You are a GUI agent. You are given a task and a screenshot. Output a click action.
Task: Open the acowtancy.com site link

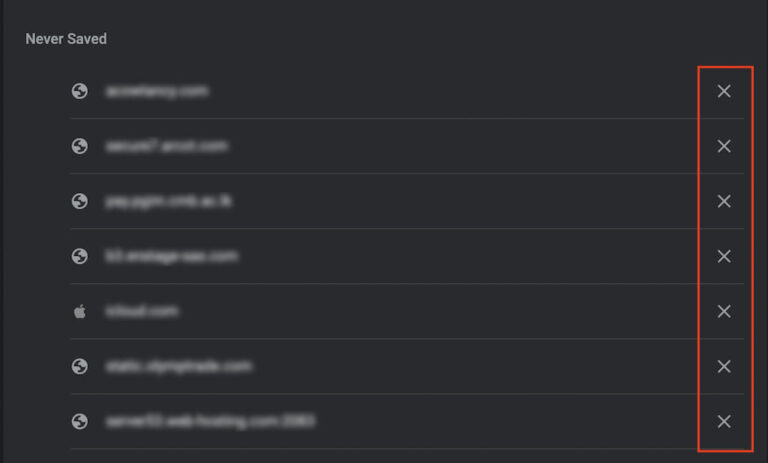pyautogui.click(x=156, y=91)
